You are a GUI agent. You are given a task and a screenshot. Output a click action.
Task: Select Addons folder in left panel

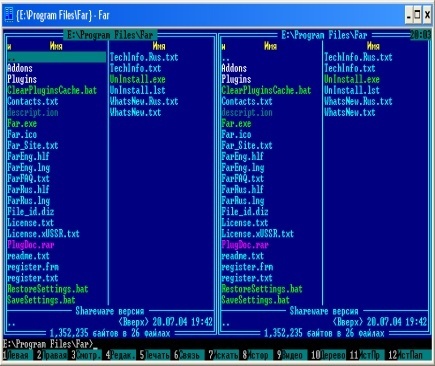point(20,68)
